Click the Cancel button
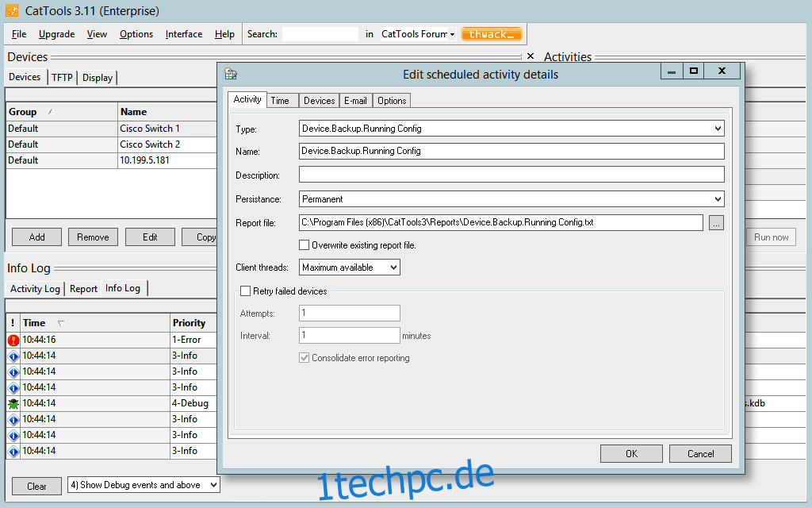Screen dimensions: 812x508 click(700, 453)
